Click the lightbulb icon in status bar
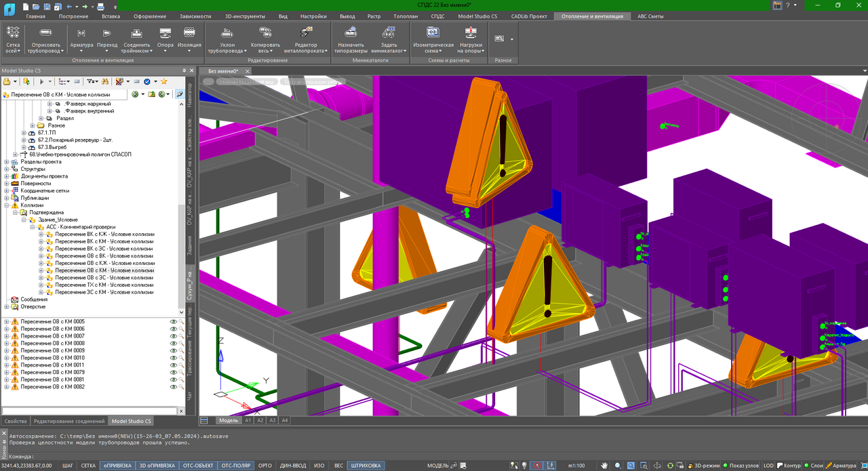This screenshot has height=471, width=868. point(524,466)
